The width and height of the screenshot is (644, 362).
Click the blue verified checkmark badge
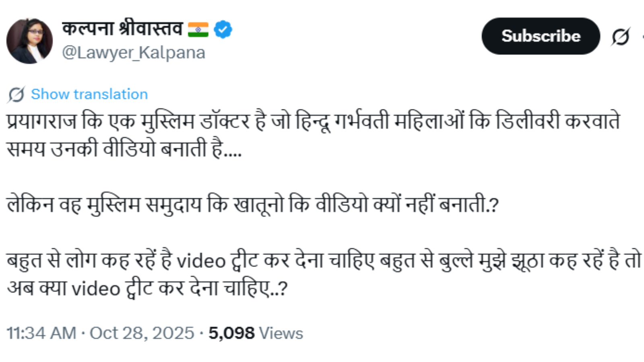[223, 29]
